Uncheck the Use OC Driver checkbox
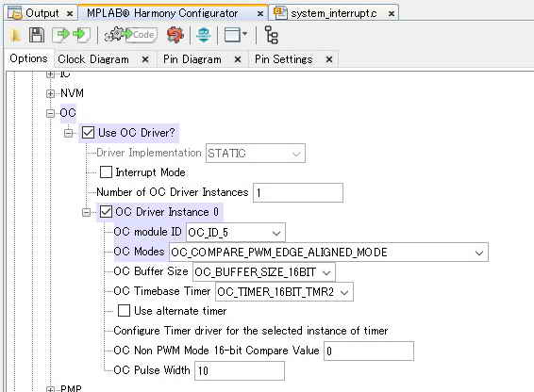Viewport: 534px width, 392px height. (x=88, y=132)
